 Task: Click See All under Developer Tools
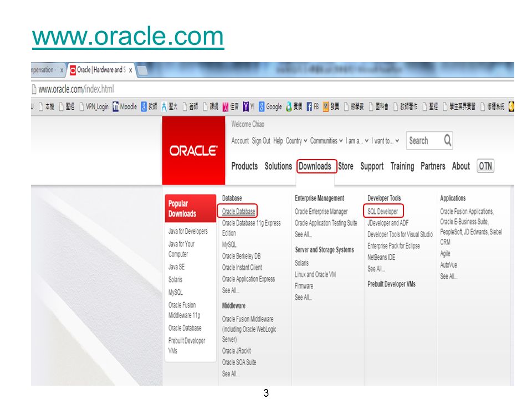(376, 269)
